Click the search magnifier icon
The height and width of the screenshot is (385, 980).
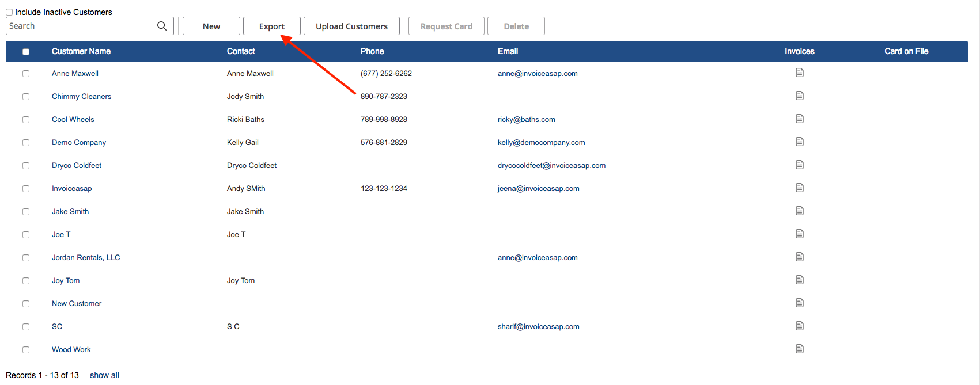coord(162,26)
